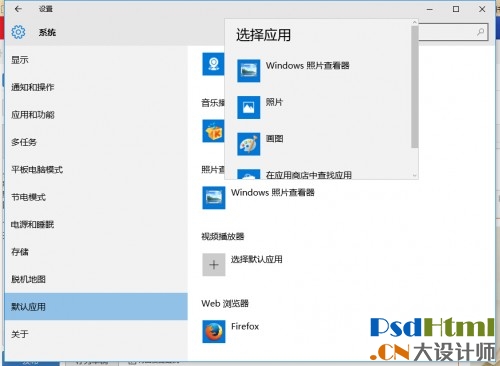Choose 画图 label in popup list
Viewport: 500px width, 366px height.
click(x=274, y=139)
